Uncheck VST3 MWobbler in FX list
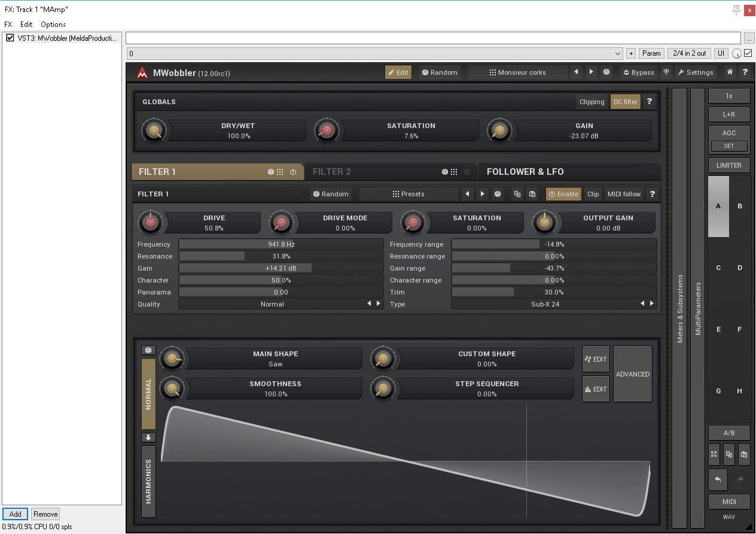756x534 pixels. tap(10, 38)
